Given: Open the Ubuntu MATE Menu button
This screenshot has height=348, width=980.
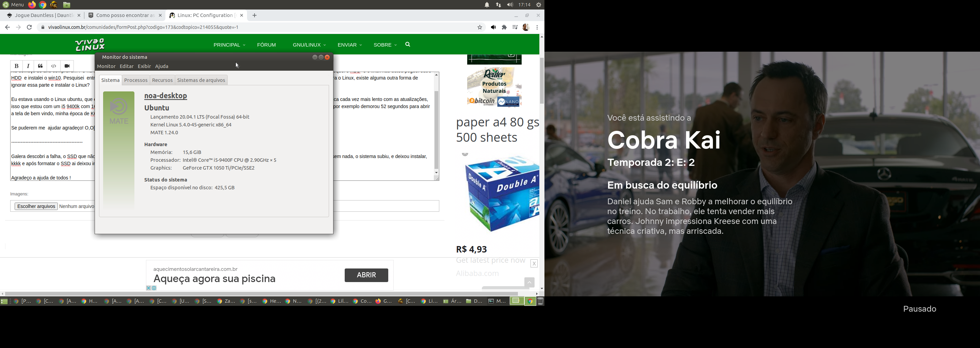Looking at the screenshot, I should (13, 5).
